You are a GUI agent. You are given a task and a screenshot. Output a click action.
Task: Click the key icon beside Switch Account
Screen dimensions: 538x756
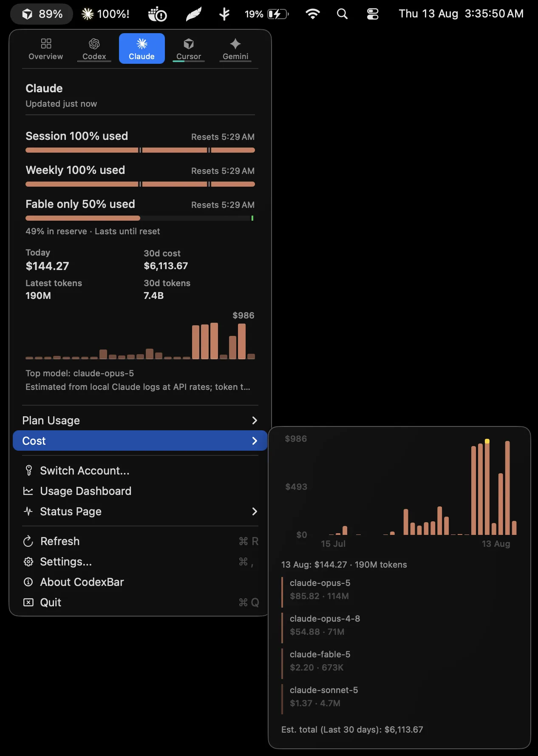28,471
